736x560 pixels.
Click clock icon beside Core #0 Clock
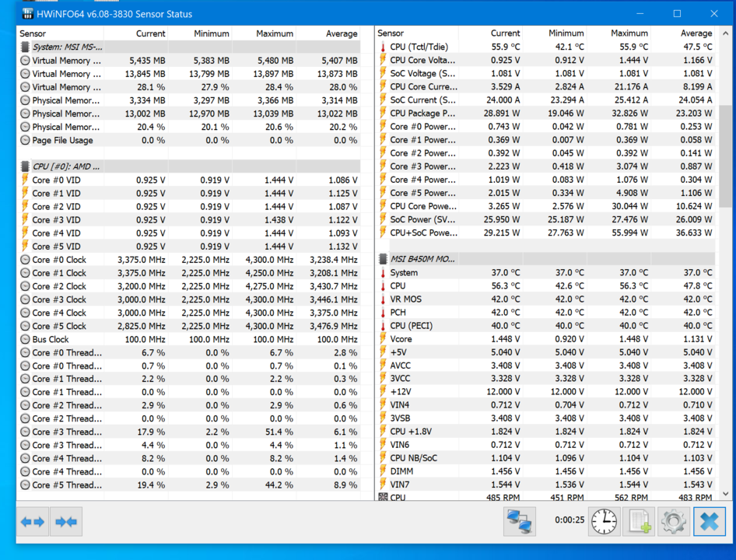(x=25, y=260)
